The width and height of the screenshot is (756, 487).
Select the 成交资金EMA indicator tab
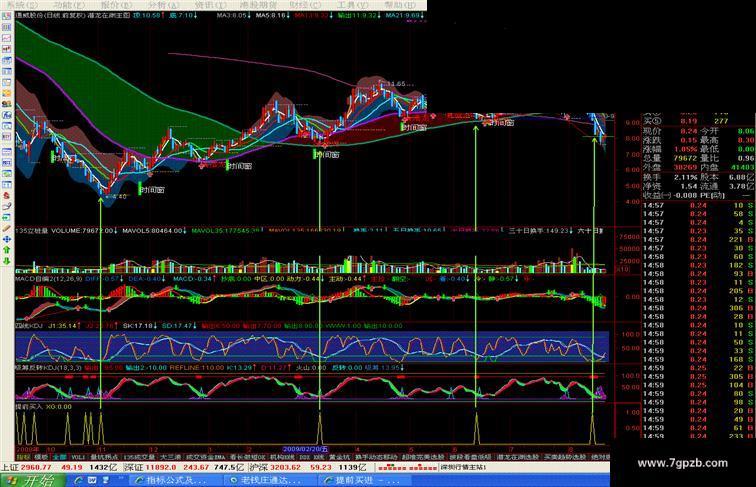(x=206, y=457)
